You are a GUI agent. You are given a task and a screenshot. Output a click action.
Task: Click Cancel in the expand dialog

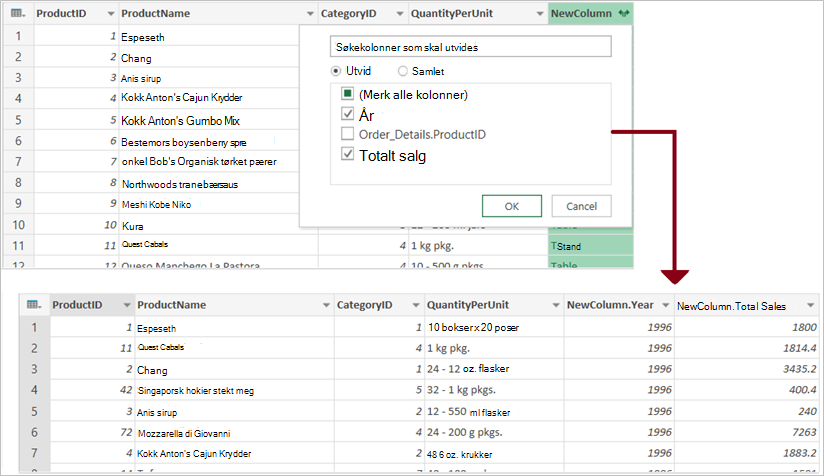coord(581,206)
